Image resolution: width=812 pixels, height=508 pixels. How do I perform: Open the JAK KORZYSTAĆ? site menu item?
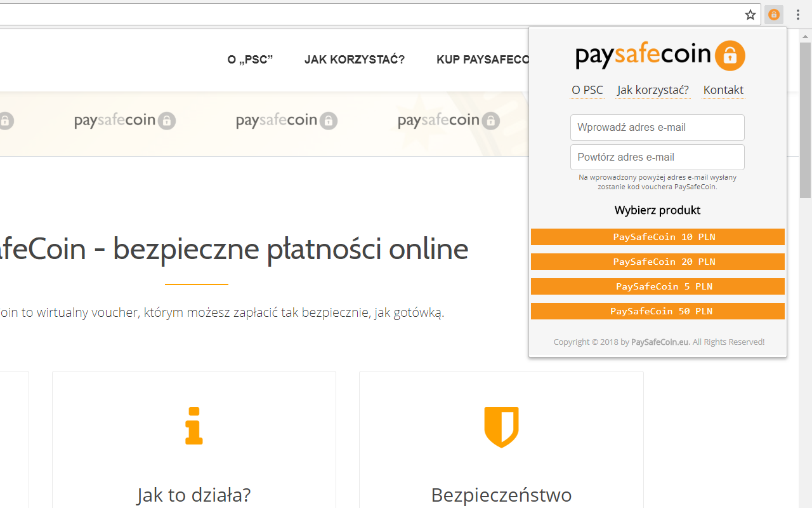(x=355, y=60)
